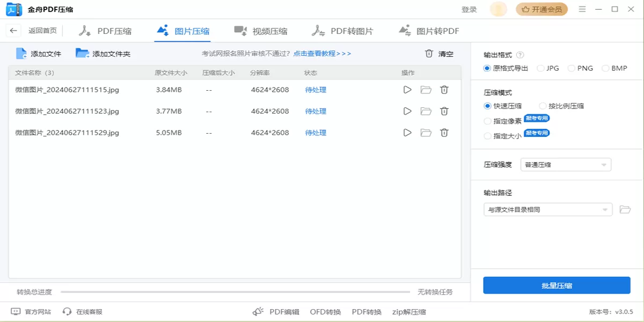Click file name 微信图片_20240627111529.jpg
The width and height of the screenshot is (644, 322).
point(67,133)
